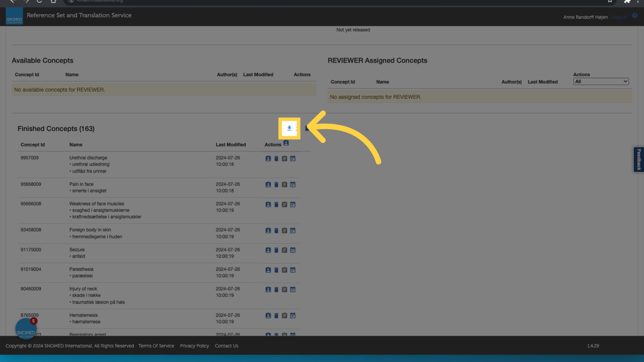Viewport: 644px width, 362px height.
Task: Open the help question mark icon
Action: [x=635, y=15]
